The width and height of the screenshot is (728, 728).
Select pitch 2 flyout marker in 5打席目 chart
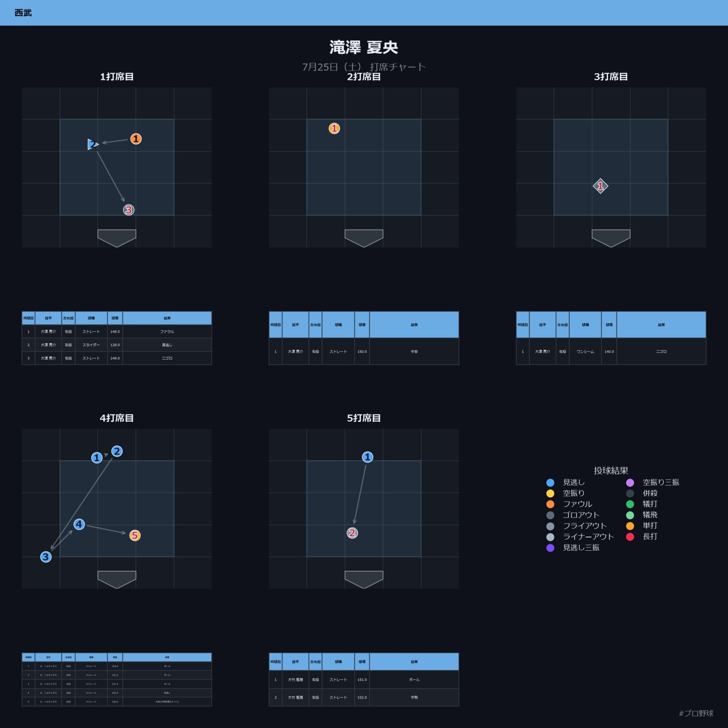[x=352, y=533]
